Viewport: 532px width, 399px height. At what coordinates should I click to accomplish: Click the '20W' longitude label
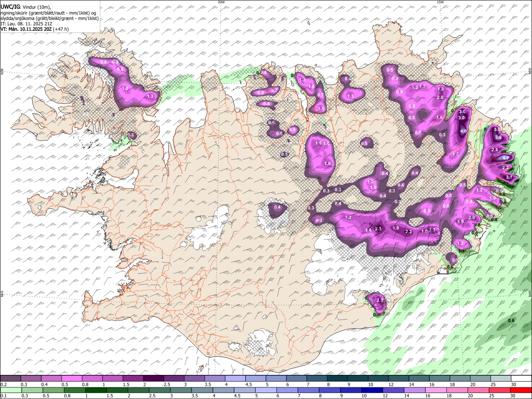(221, 2)
